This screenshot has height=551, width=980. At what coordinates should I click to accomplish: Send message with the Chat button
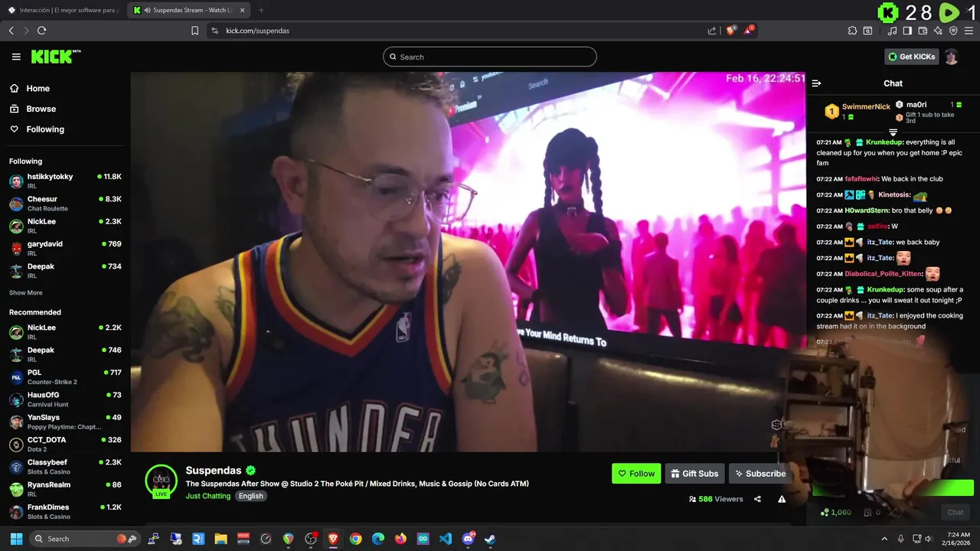click(x=955, y=512)
